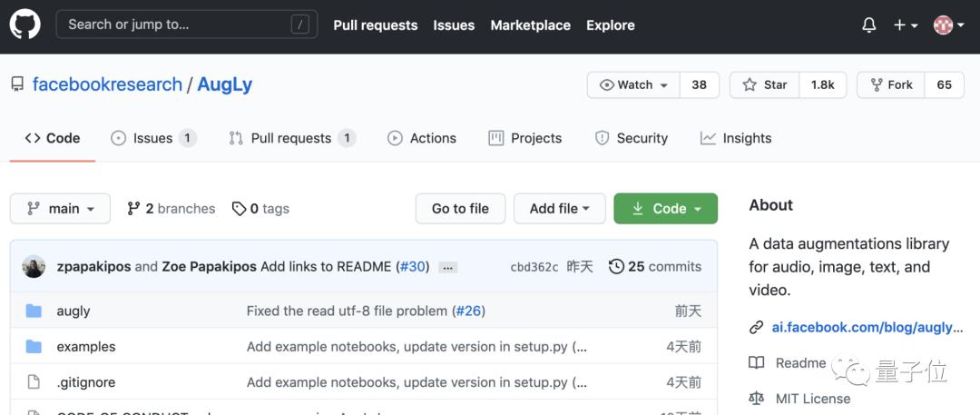The height and width of the screenshot is (415, 980).
Task: Open the 25 commits history
Action: click(x=655, y=267)
